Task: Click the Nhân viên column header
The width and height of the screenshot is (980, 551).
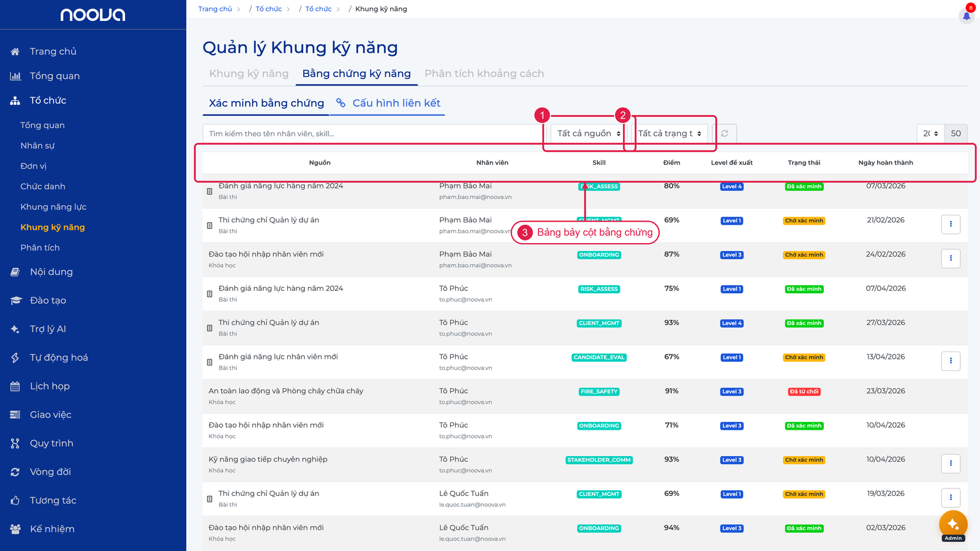Action: [492, 163]
